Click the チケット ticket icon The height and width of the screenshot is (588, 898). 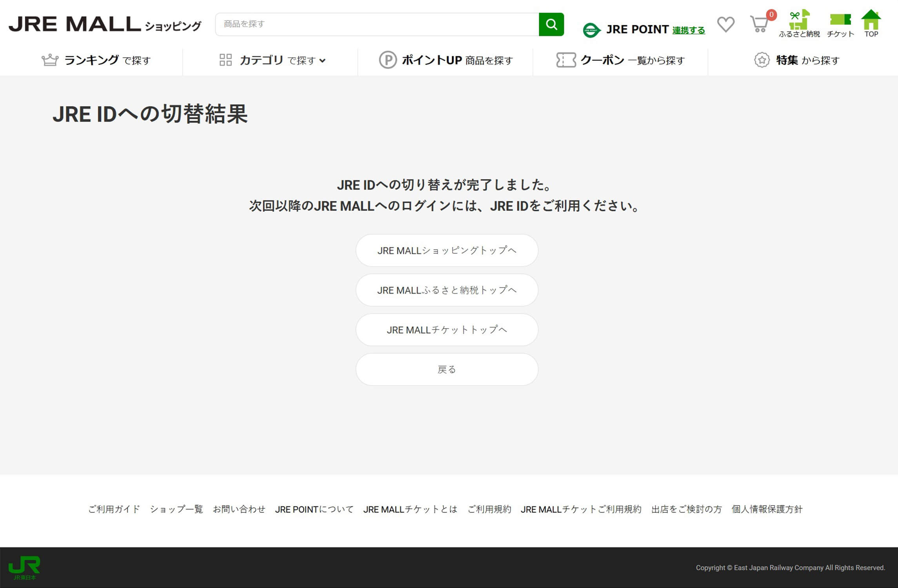click(x=840, y=19)
